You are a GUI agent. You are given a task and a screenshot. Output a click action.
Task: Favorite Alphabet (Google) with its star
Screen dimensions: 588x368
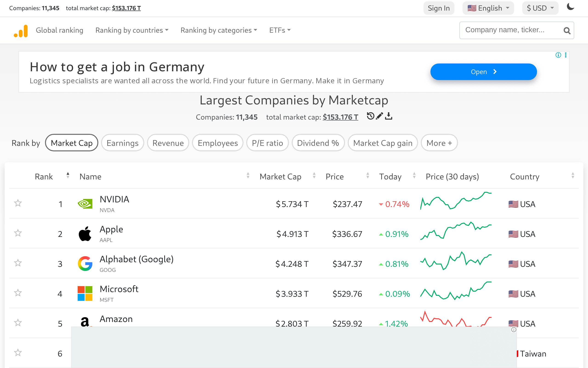[18, 263]
